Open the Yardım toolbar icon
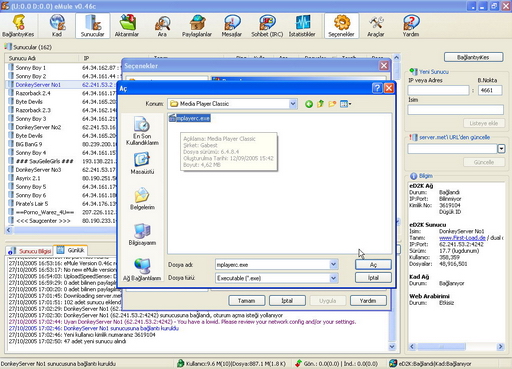 click(411, 26)
